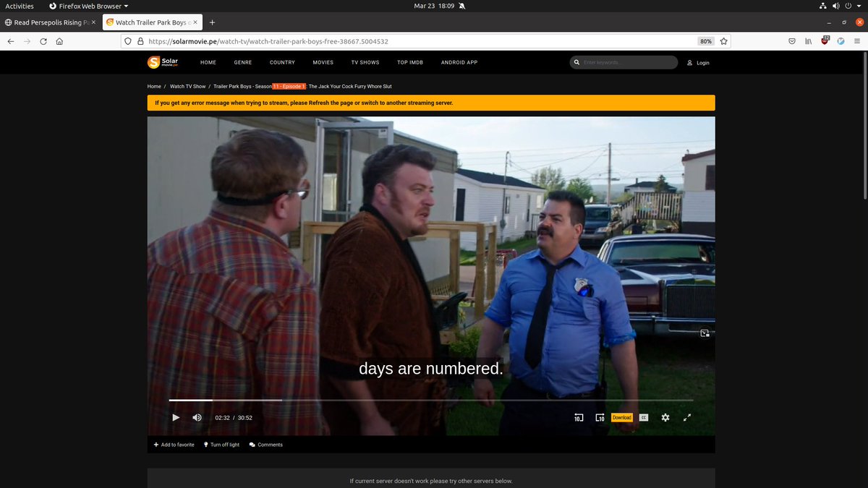Go to the browser home page
Image resolution: width=868 pixels, height=488 pixels.
[59, 41]
